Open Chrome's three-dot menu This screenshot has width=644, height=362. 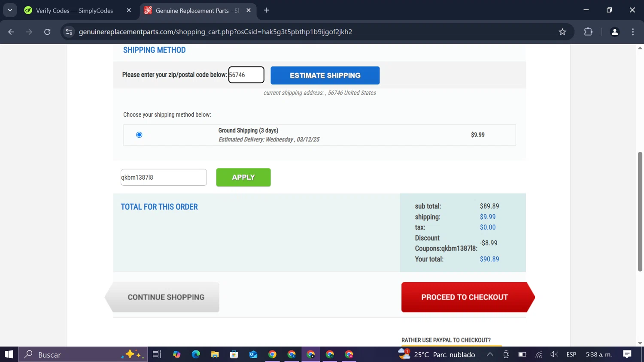(x=633, y=32)
